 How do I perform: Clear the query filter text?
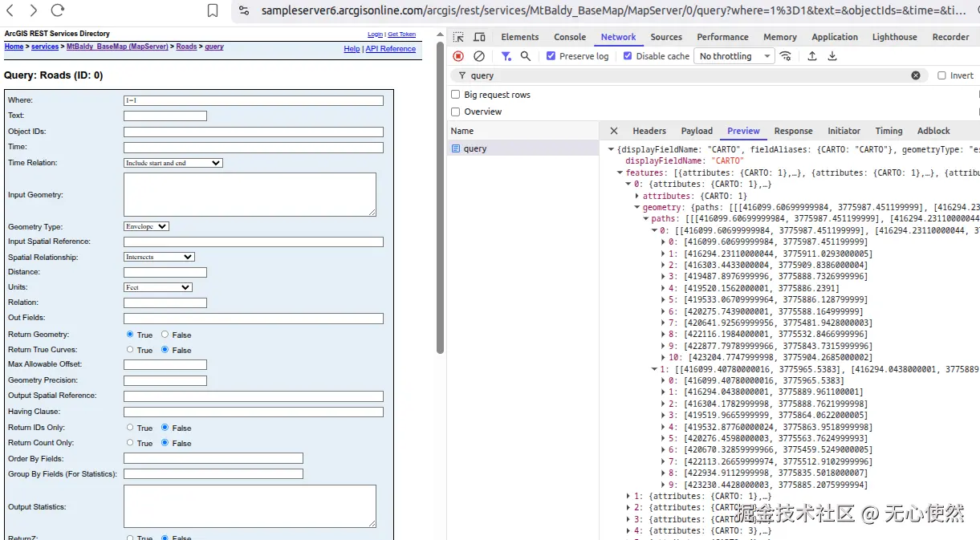(916, 75)
